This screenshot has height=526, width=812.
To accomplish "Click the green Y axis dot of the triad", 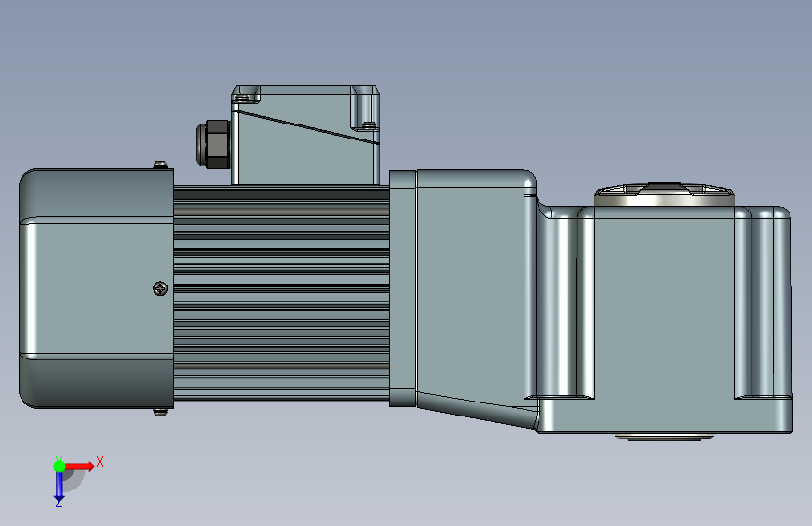I will tap(59, 466).
